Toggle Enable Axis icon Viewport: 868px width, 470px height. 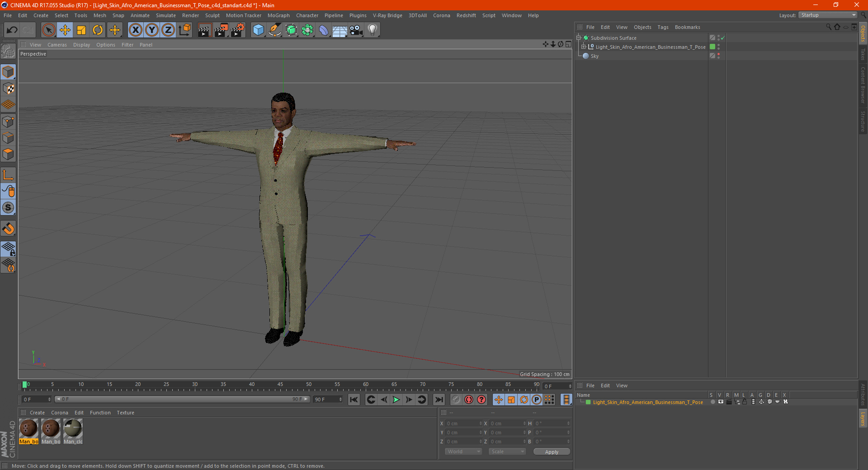[8, 175]
